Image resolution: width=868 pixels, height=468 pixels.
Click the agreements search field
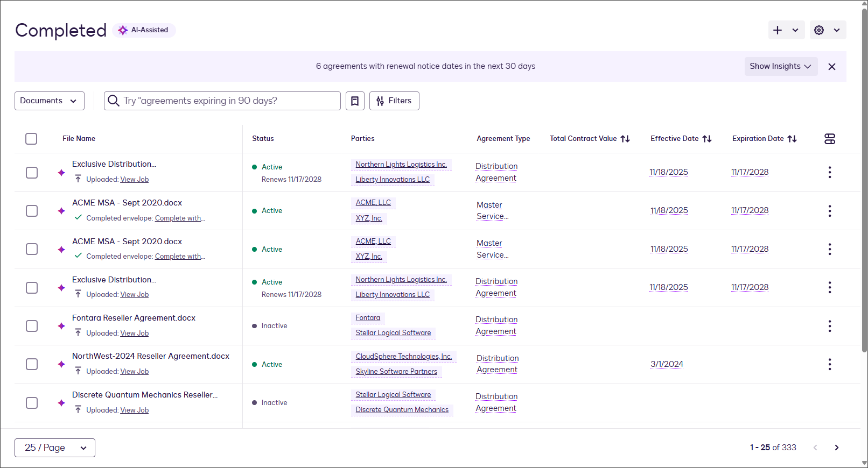(x=222, y=101)
